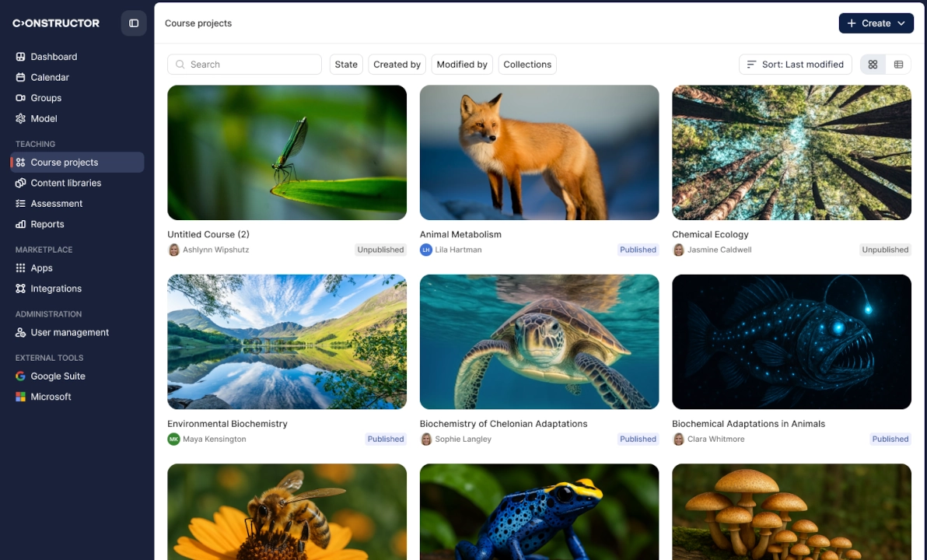Collapse the sidebar with the panel icon
Screen dimensions: 927x560
tap(134, 23)
